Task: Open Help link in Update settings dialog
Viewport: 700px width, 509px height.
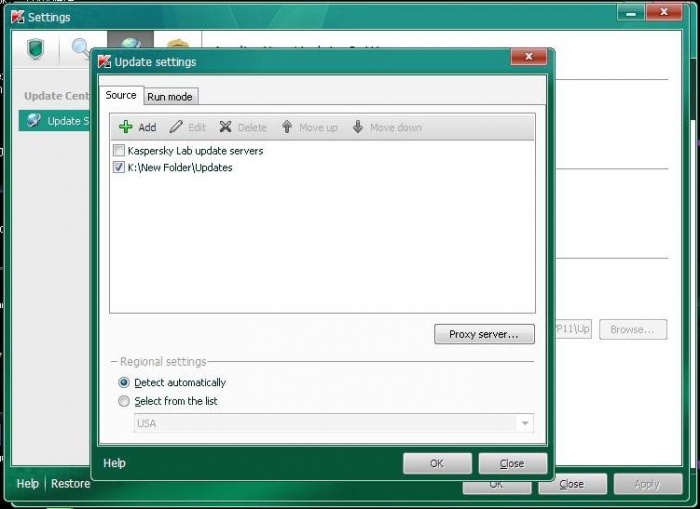Action: pos(114,463)
